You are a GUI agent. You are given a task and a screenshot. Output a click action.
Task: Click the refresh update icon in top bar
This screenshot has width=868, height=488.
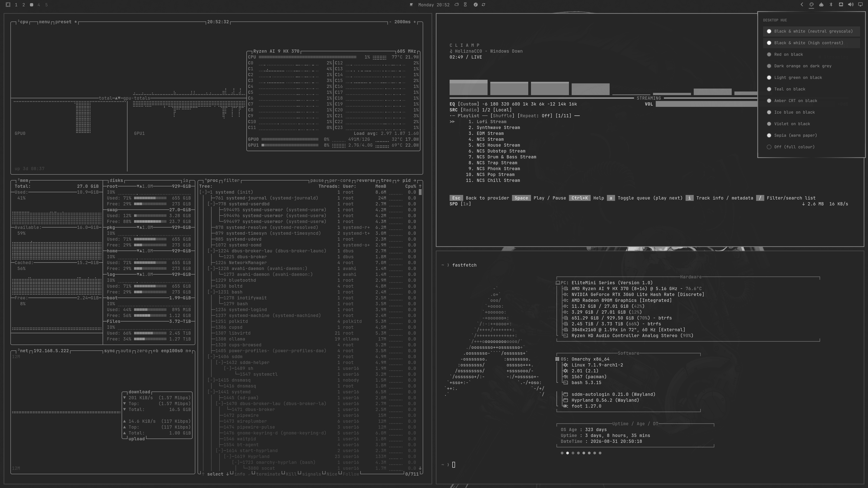tap(484, 5)
